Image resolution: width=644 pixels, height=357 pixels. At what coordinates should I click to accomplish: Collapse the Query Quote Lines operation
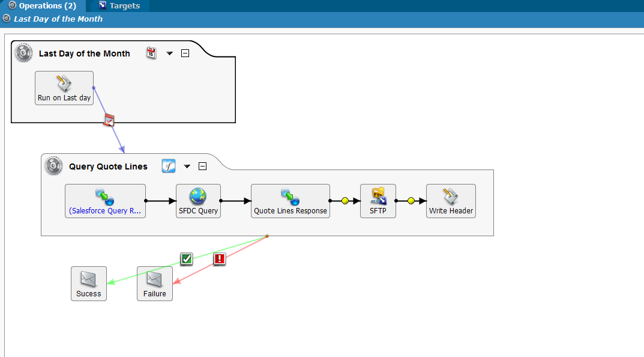coord(202,166)
